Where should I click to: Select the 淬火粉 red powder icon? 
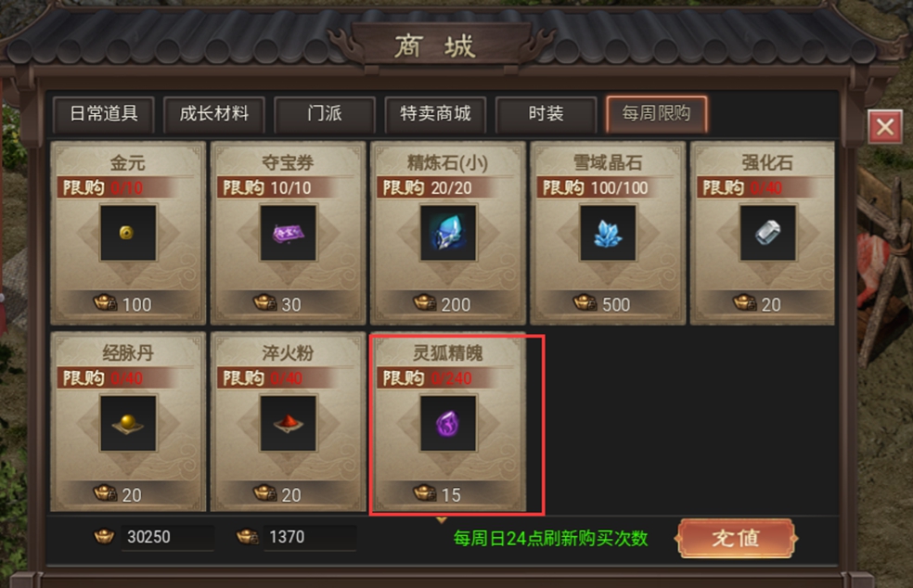coord(289,423)
